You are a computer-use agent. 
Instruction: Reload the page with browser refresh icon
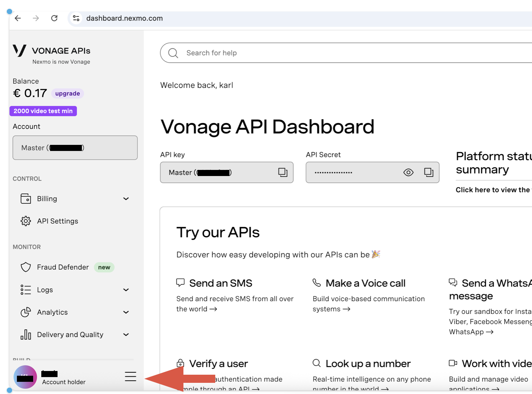point(54,18)
